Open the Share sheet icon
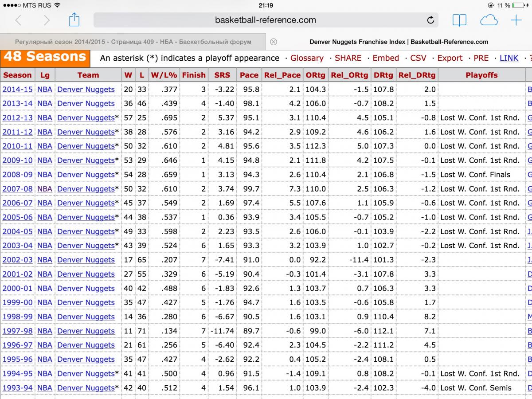Screen dimensions: 532x399 coord(74,20)
